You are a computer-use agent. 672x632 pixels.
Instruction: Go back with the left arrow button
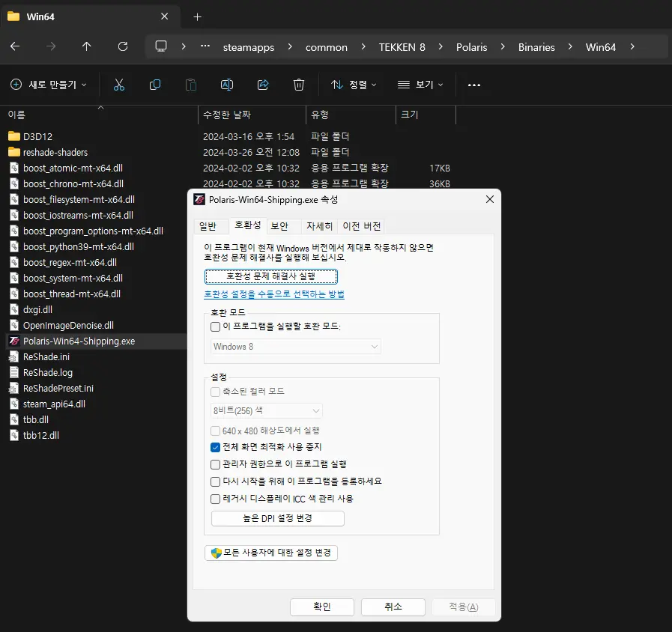click(15, 46)
